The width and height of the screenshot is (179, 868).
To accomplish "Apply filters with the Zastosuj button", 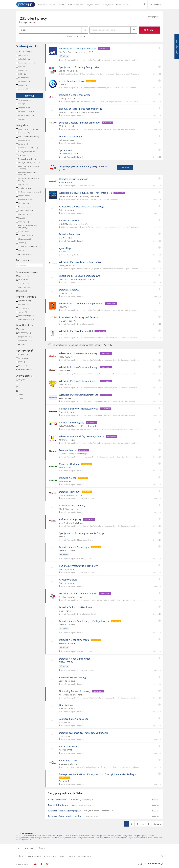I will (x=29, y=96).
